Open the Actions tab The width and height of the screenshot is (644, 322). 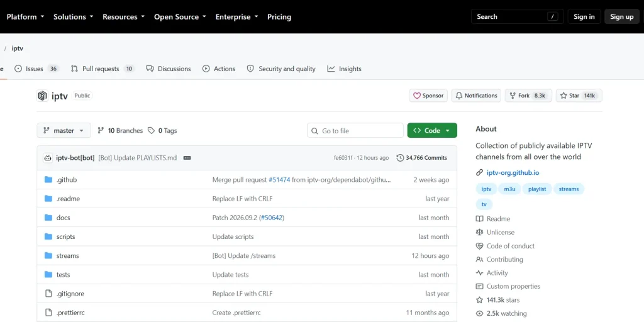coord(219,69)
